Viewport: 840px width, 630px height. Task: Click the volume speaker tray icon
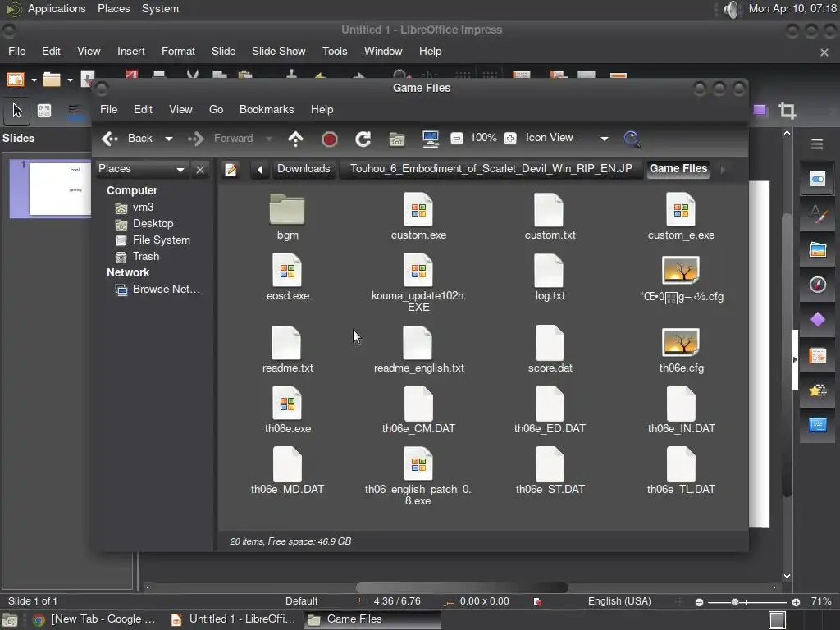(731, 9)
